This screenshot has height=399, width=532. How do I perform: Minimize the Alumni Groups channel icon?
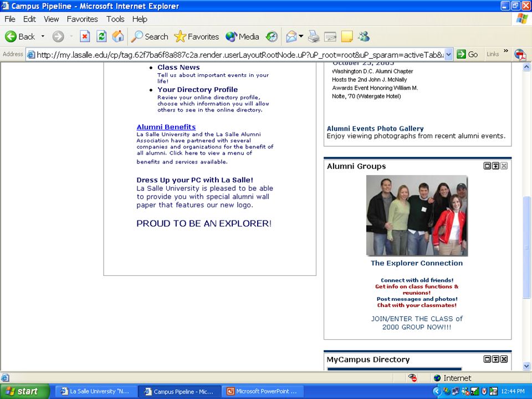click(x=495, y=166)
